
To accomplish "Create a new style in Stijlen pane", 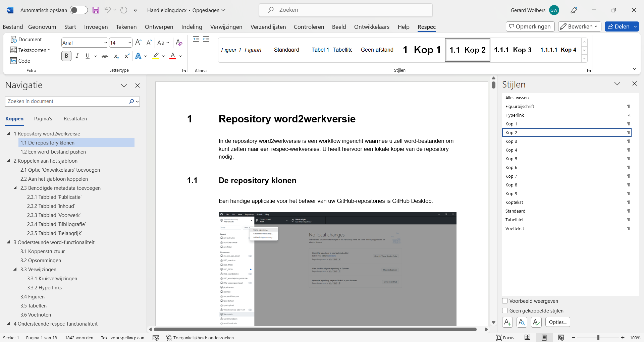I will point(507,322).
